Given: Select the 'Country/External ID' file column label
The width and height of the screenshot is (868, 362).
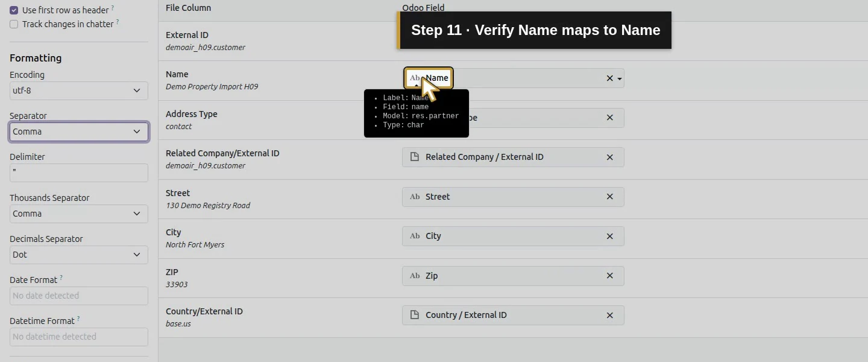Looking at the screenshot, I should [x=204, y=311].
